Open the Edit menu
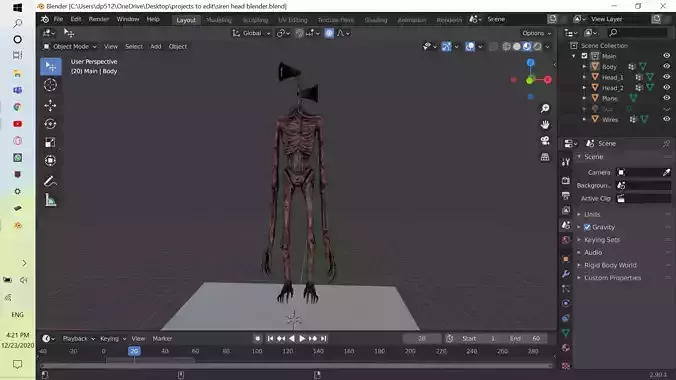 [76, 19]
